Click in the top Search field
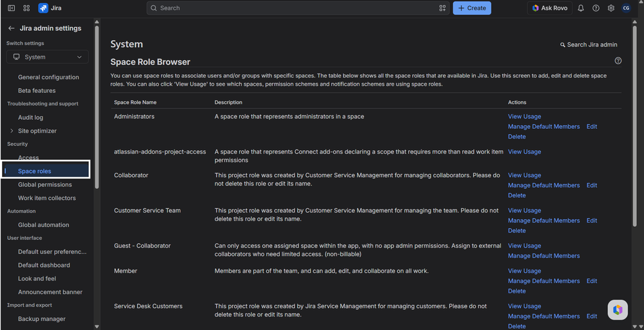Viewport: 644px width, 330px height. pyautogui.click(x=298, y=8)
